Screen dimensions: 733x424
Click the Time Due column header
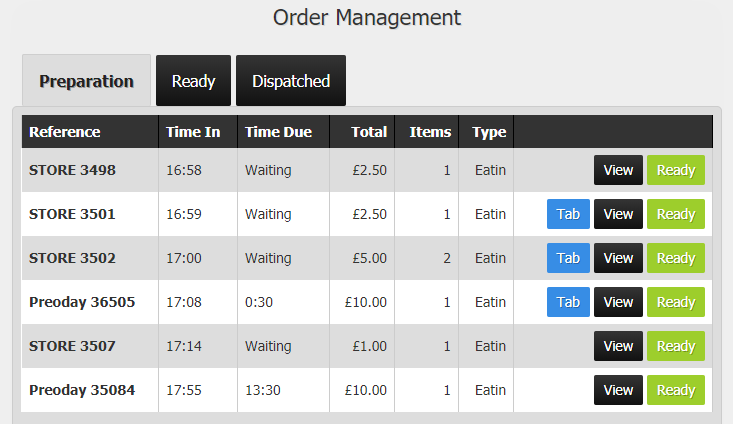click(x=283, y=132)
